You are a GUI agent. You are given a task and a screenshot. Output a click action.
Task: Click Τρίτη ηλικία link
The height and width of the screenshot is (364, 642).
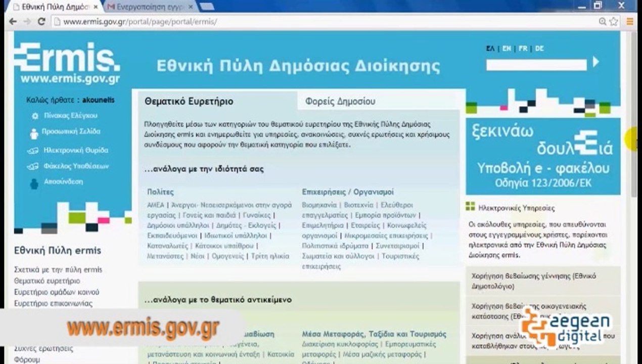coord(270,256)
